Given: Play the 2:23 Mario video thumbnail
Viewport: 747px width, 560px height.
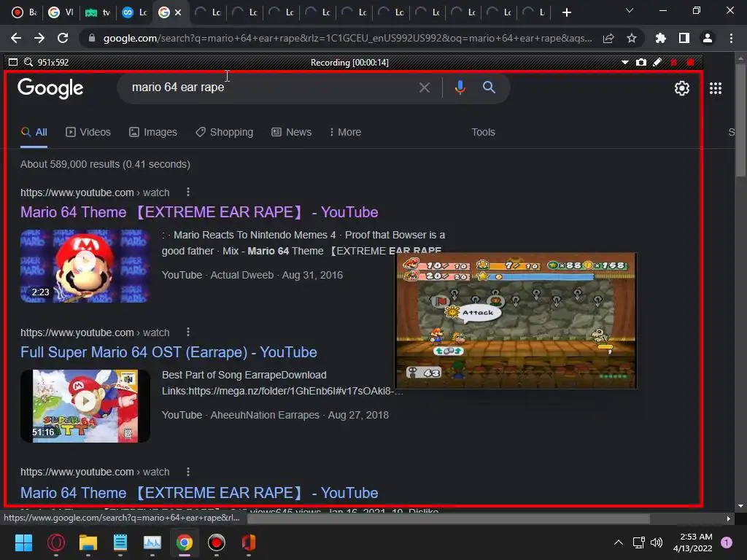Looking at the screenshot, I should (x=85, y=266).
